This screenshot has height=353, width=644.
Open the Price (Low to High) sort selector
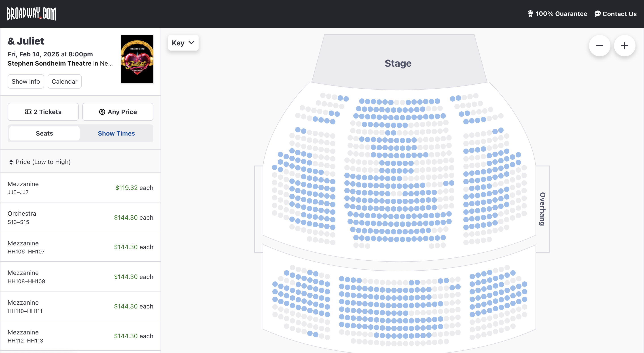(x=40, y=162)
